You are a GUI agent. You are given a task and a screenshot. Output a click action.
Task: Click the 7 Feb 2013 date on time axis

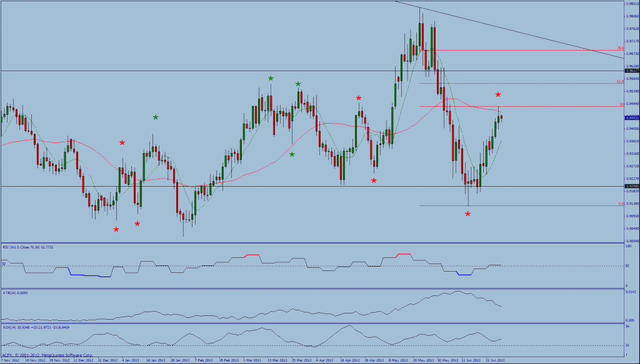pyautogui.click(x=204, y=360)
